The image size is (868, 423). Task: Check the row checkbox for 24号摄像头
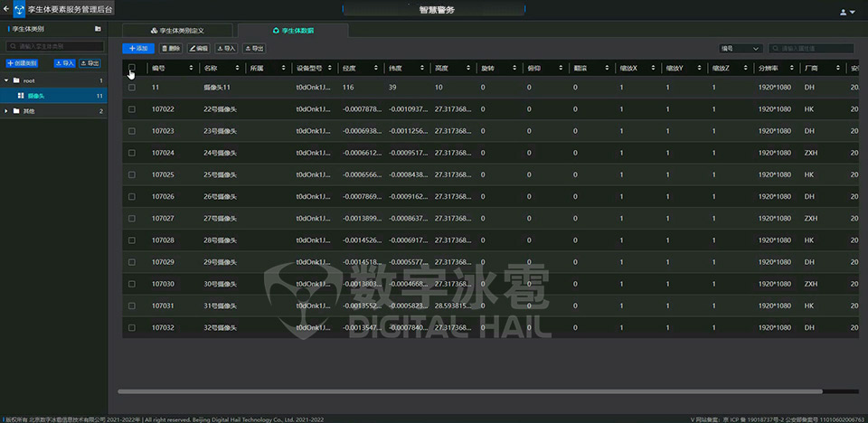(x=132, y=153)
